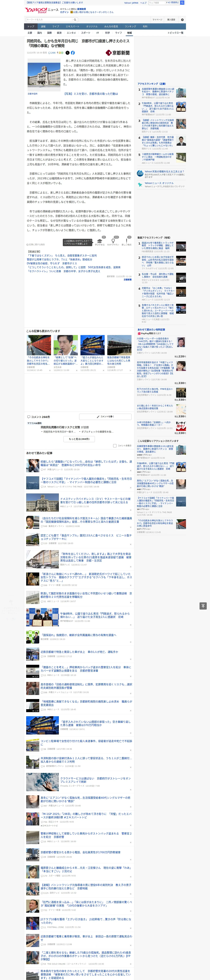Viewport: 210px width, 980px height.
Task: Select the 地域 category
Action: 129,33
